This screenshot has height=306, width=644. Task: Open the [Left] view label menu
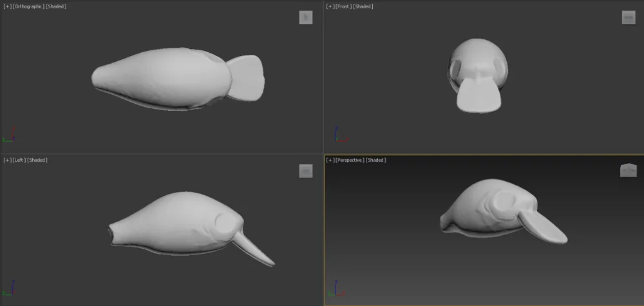pyautogui.click(x=19, y=160)
